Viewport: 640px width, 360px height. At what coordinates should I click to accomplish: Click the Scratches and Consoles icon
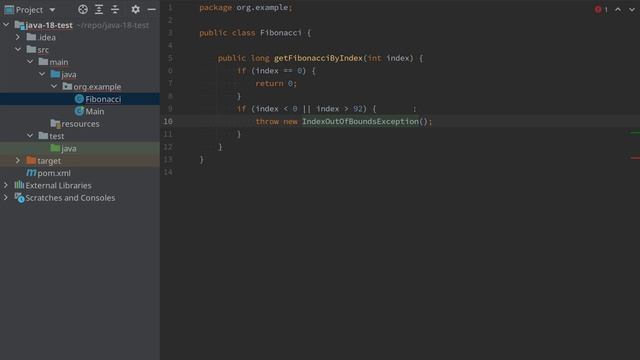click(x=19, y=198)
